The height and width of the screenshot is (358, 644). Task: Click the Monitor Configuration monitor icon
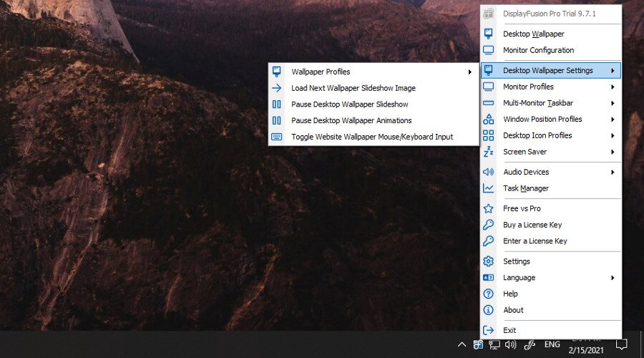[488, 50]
